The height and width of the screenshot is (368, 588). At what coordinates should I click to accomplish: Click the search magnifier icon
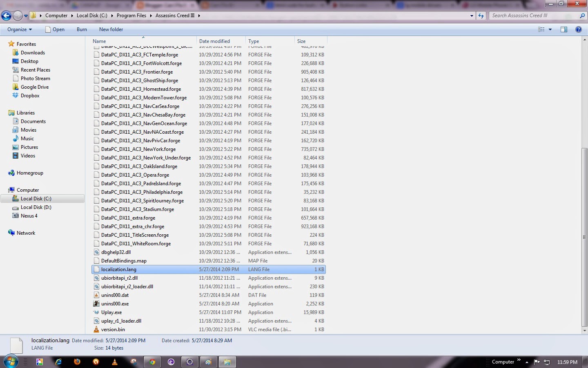[582, 16]
